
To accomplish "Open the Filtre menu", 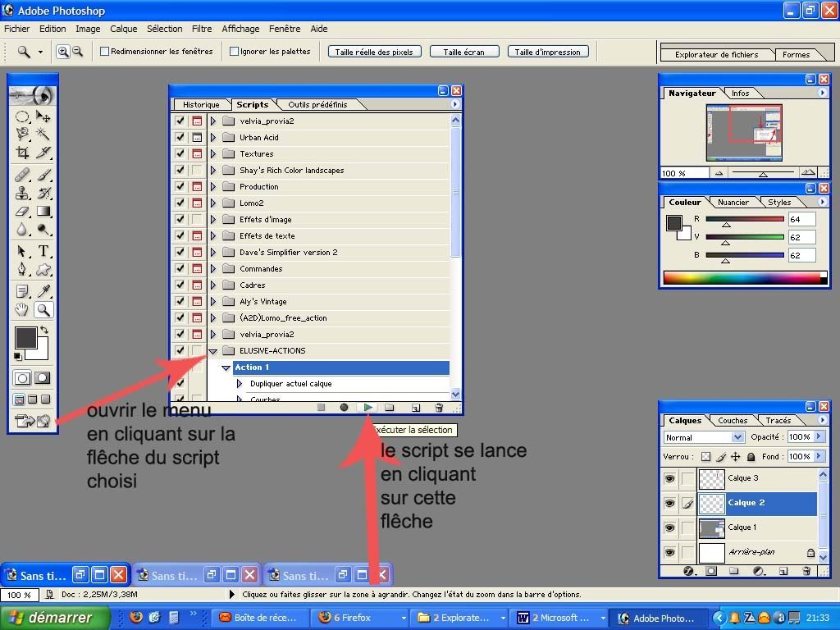I will tap(202, 29).
